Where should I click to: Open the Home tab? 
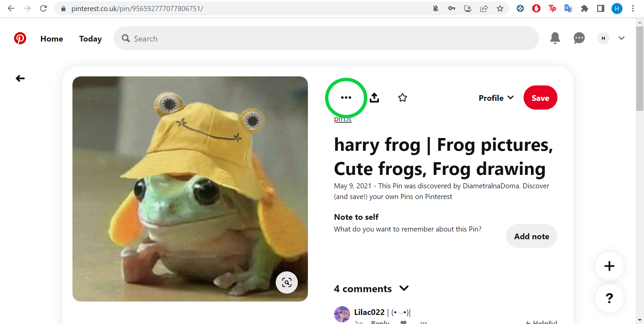(52, 39)
